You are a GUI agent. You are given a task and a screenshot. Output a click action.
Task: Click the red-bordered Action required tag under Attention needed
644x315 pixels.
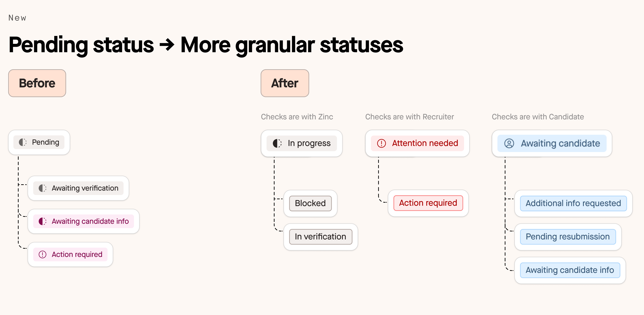tap(428, 203)
